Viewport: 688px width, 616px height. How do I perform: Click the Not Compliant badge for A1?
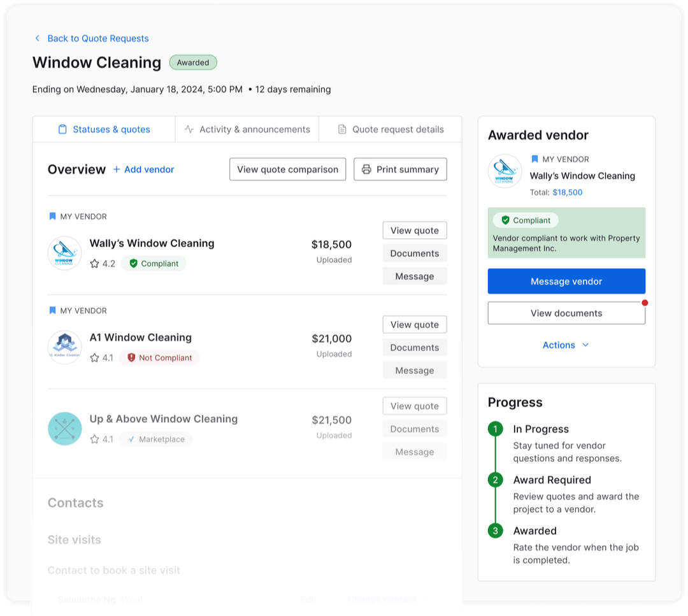point(159,357)
